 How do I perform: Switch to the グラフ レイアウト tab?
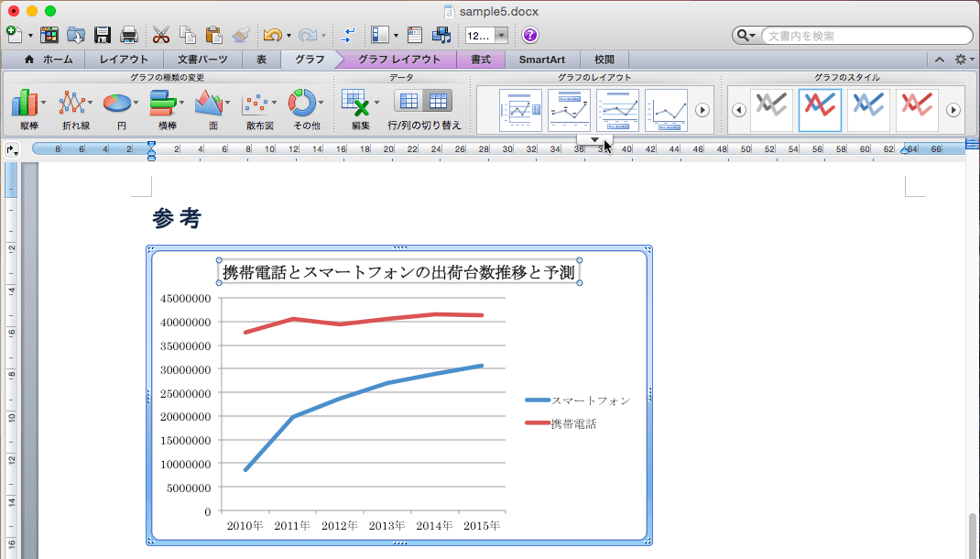(x=399, y=60)
